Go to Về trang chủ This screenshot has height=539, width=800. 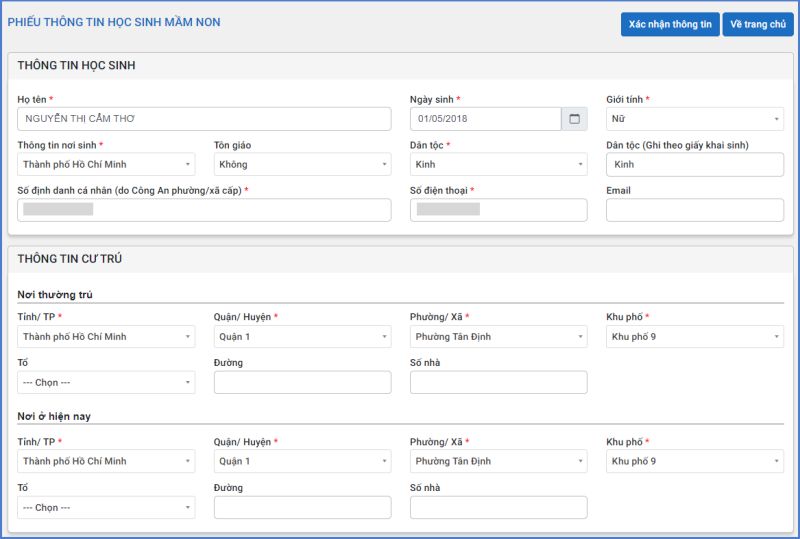tap(757, 25)
